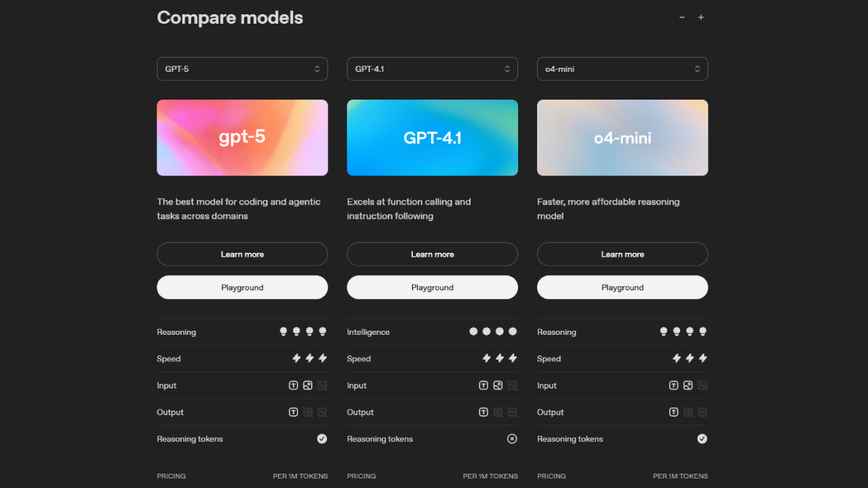Toggle the Reasoning tokens checkmark for GPT-5
868x488 pixels.
(x=322, y=439)
